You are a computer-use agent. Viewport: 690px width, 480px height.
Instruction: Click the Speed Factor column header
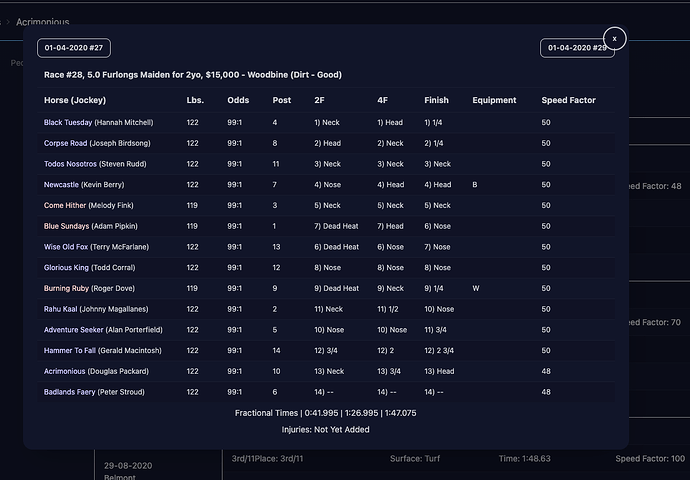point(568,100)
